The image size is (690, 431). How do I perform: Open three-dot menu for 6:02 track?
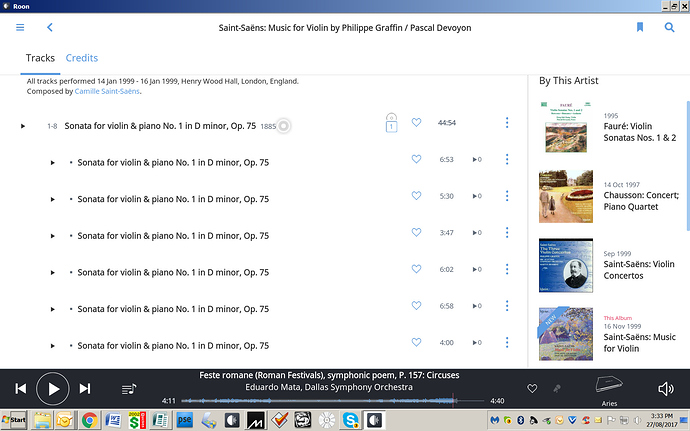tap(507, 269)
